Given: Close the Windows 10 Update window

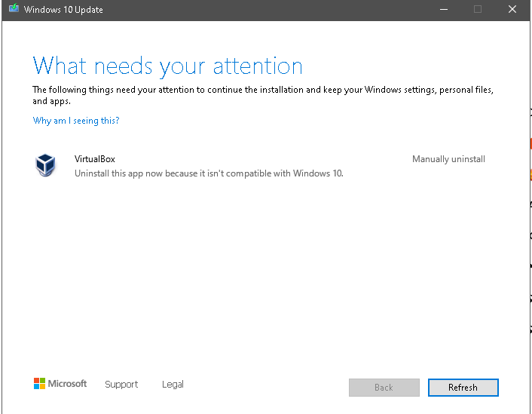Looking at the screenshot, I should point(512,9).
